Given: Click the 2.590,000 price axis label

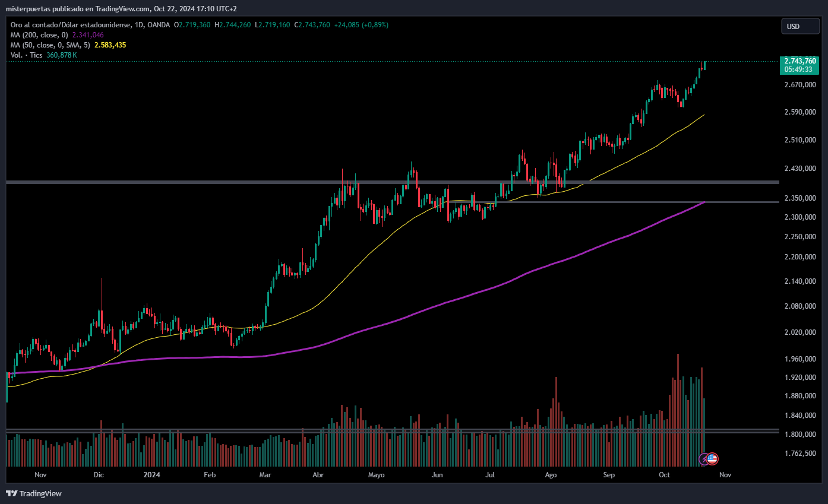Looking at the screenshot, I should pyautogui.click(x=801, y=112).
